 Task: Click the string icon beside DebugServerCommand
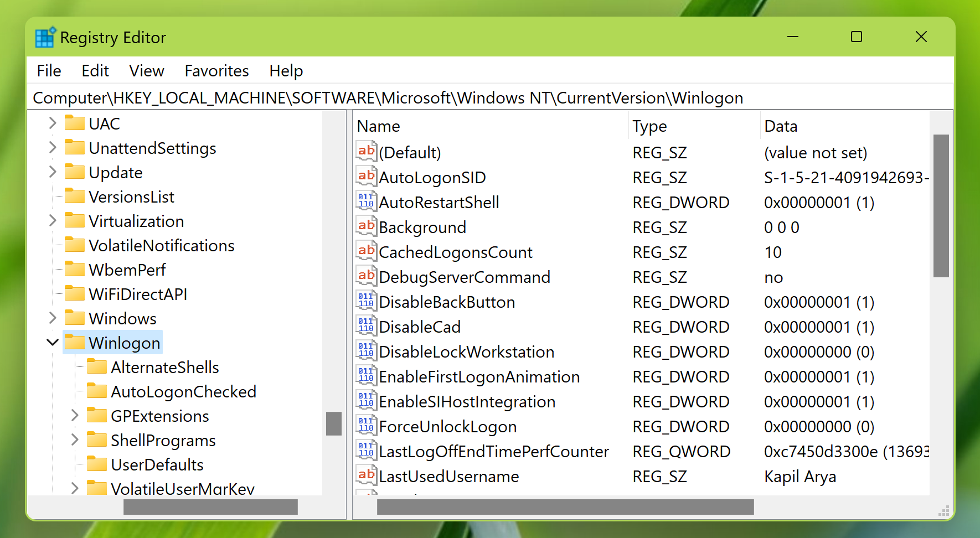(366, 276)
